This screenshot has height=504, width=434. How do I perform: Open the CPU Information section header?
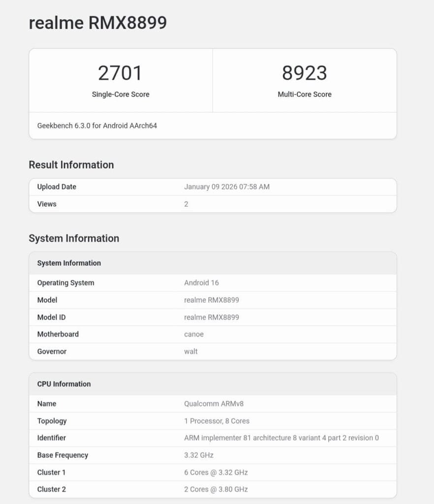point(63,384)
